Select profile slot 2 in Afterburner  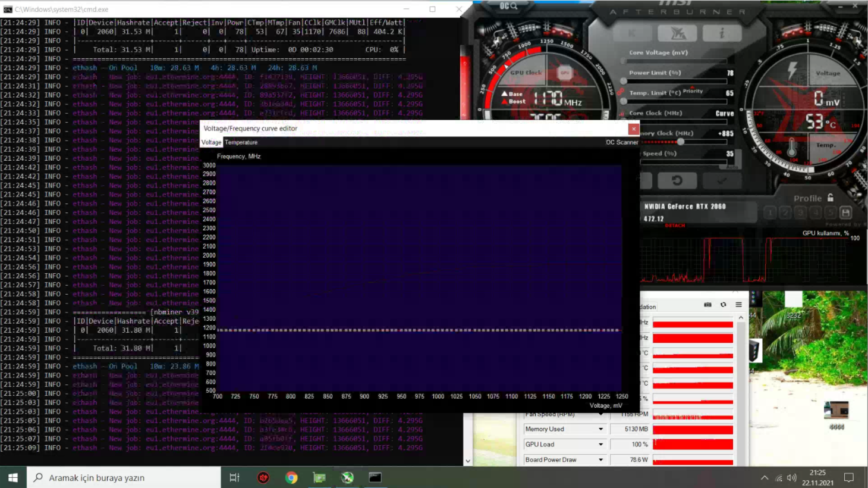(785, 212)
